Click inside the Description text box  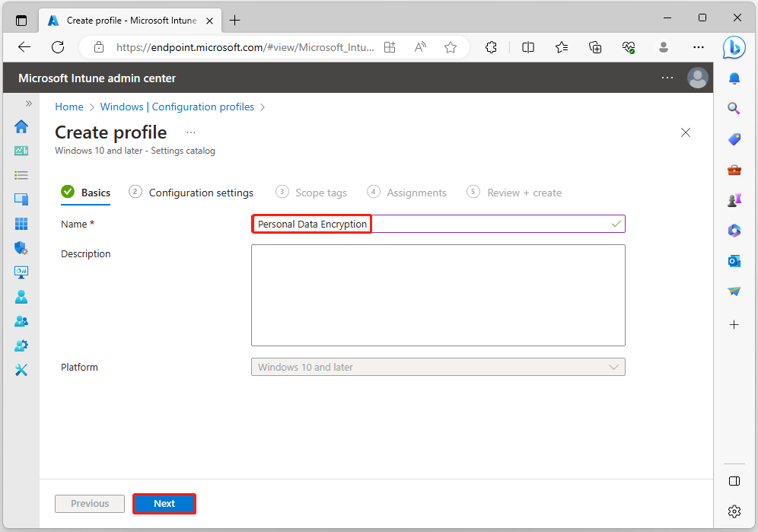pyautogui.click(x=438, y=295)
